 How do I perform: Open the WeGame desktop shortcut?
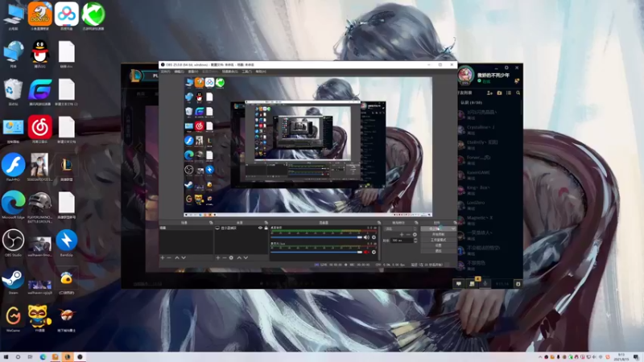click(x=13, y=318)
